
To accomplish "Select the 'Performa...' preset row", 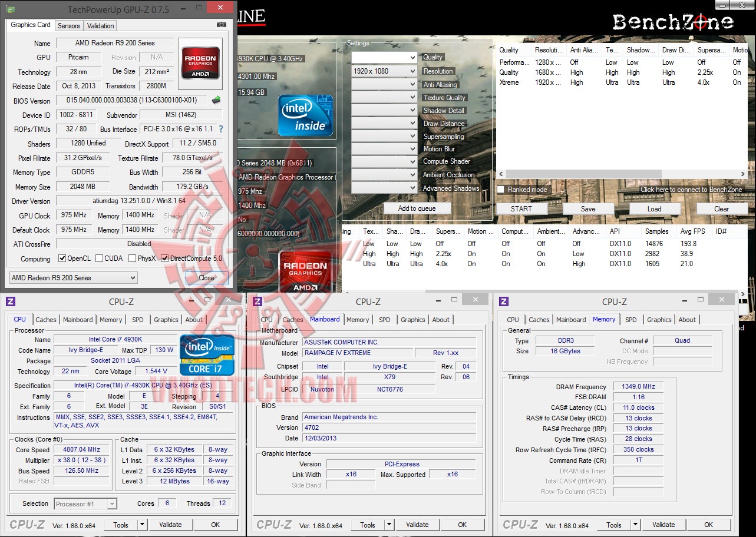I will point(622,62).
